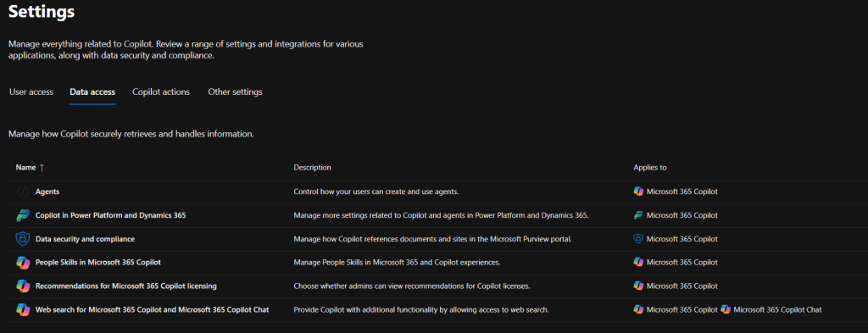Click the Microsoft 365 Copilot Chat icon

pyautogui.click(x=726, y=310)
